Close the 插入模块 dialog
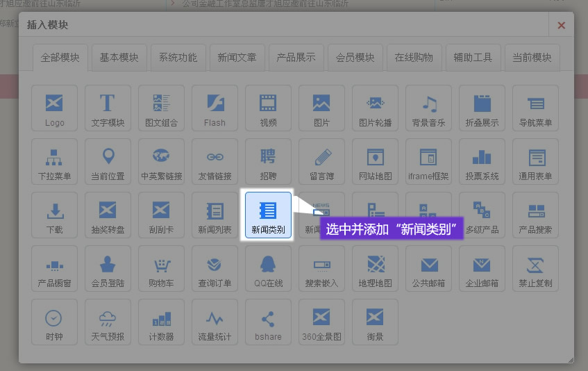Viewport: 588px width, 371px height. 561,26
